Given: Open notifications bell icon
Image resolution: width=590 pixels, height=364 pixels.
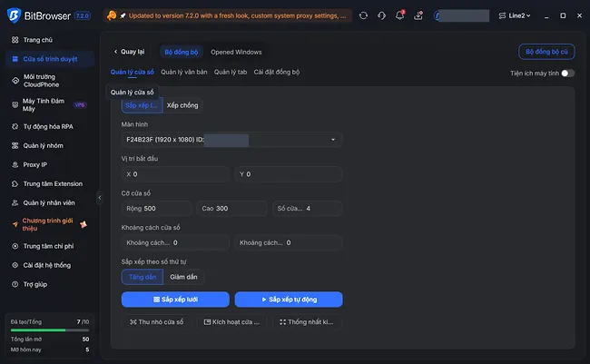Looking at the screenshot, I should coord(399,15).
